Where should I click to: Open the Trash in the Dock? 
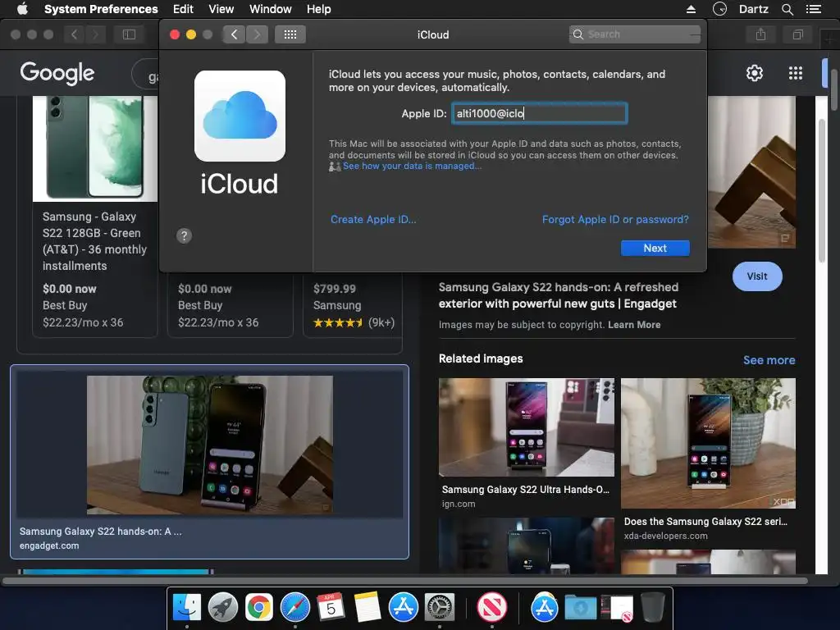pos(653,608)
